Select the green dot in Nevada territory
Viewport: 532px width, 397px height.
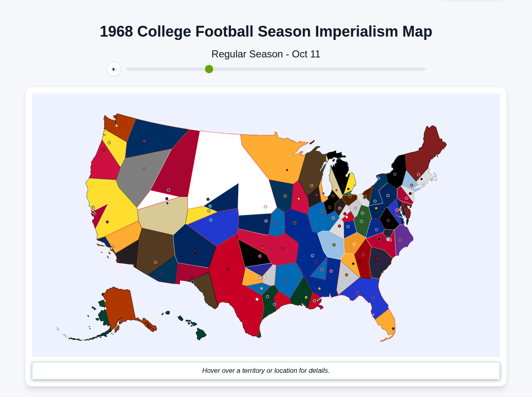(144, 169)
